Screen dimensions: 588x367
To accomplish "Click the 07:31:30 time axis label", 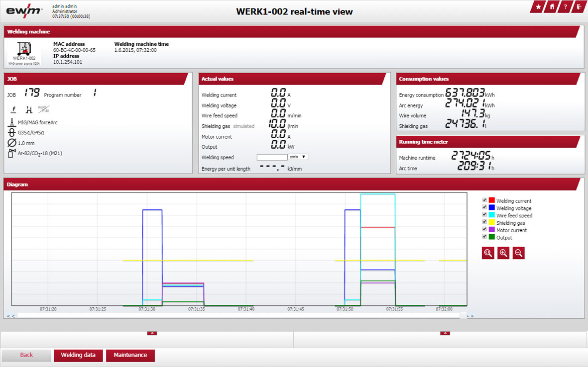I will pos(146,309).
